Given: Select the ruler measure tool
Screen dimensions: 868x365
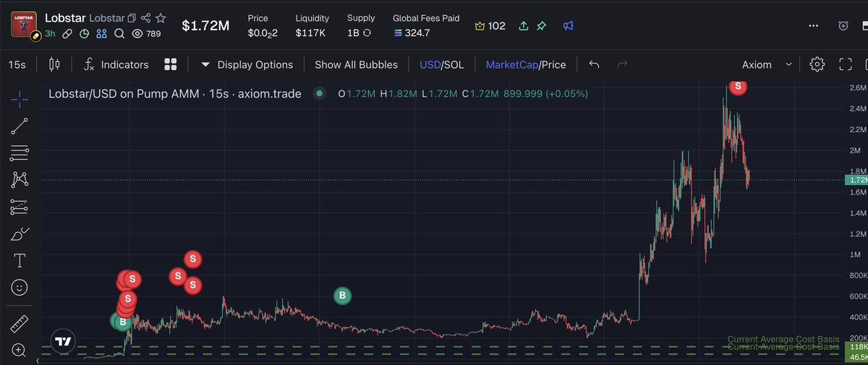Looking at the screenshot, I should [20, 323].
